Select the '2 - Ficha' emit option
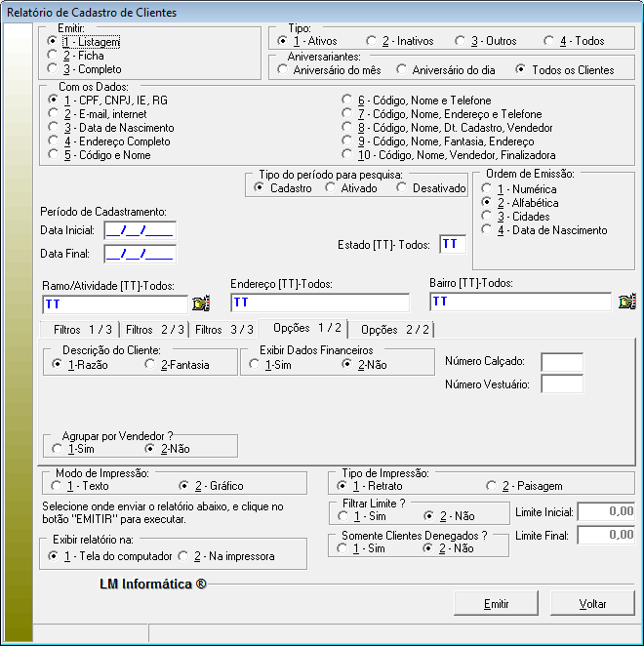 coord(54,56)
